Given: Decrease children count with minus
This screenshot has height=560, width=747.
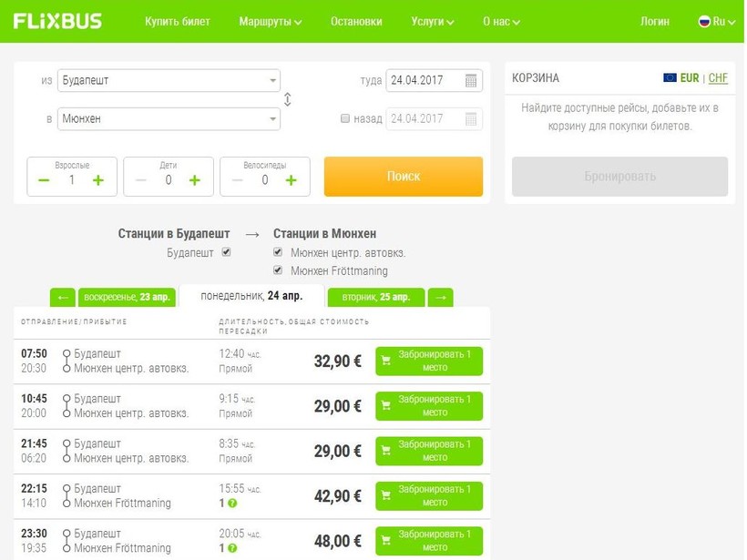Looking at the screenshot, I should pyautogui.click(x=140, y=180).
